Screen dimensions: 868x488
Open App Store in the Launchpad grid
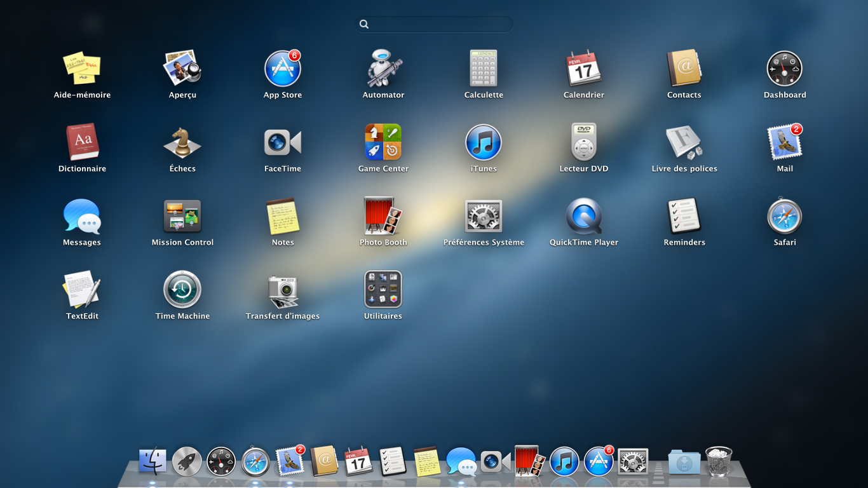[x=283, y=69]
